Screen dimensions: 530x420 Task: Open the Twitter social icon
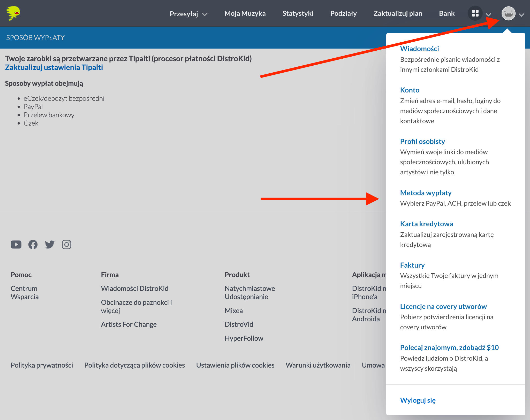(50, 244)
